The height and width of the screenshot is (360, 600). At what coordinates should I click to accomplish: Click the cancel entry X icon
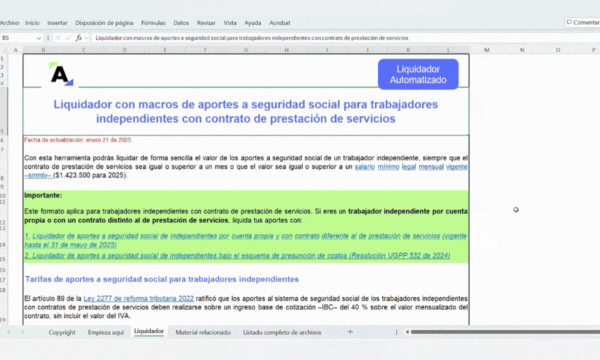pos(58,38)
